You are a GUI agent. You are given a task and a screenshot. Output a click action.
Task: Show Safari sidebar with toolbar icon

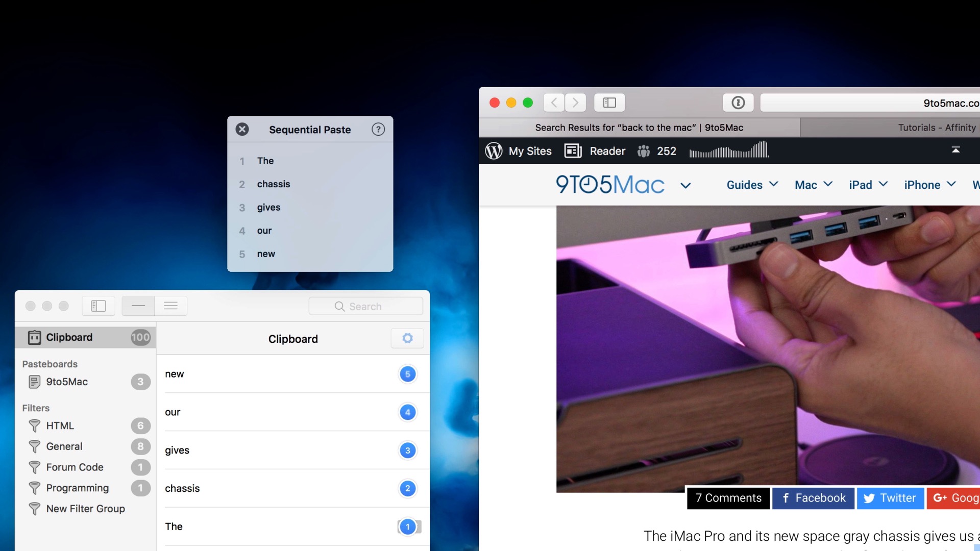(x=609, y=103)
